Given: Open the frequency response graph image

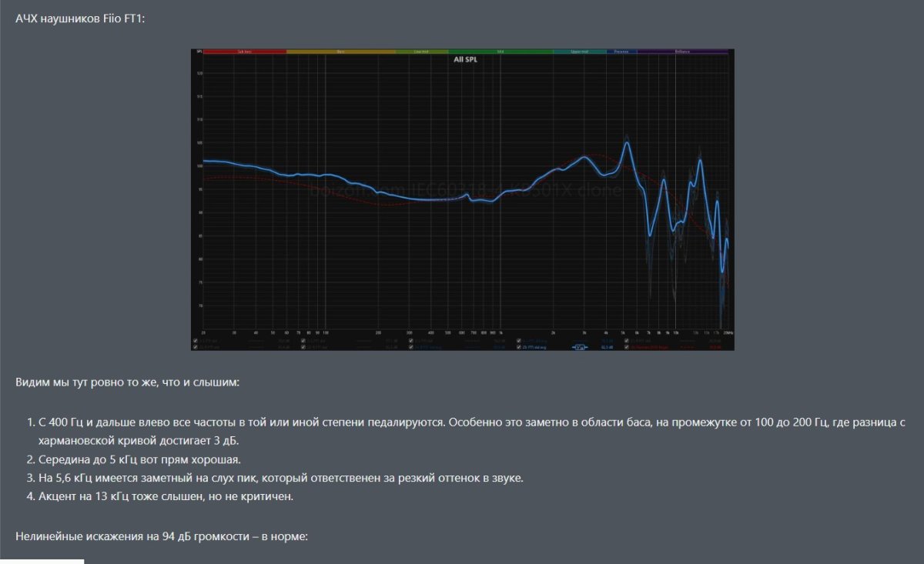Looking at the screenshot, I should 462,200.
